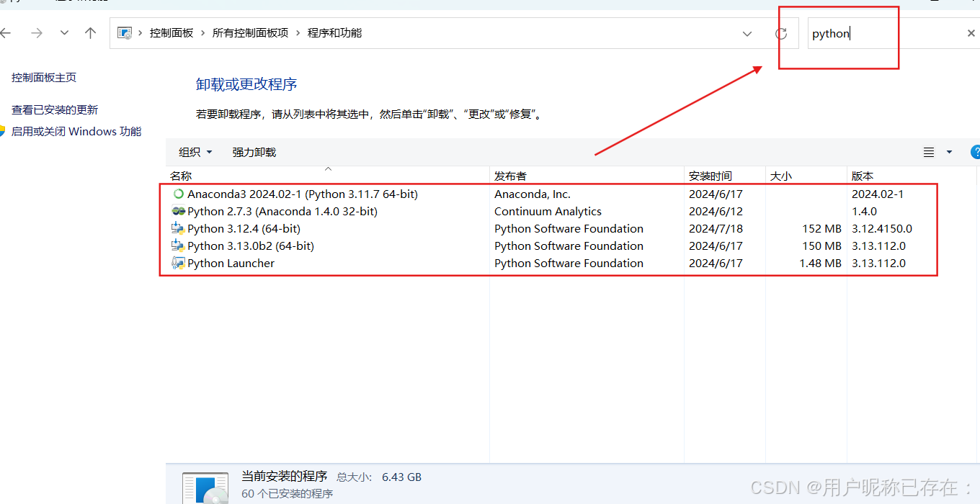980x504 pixels.
Task: Click the Python 3.12.4 installer icon
Action: [x=179, y=228]
